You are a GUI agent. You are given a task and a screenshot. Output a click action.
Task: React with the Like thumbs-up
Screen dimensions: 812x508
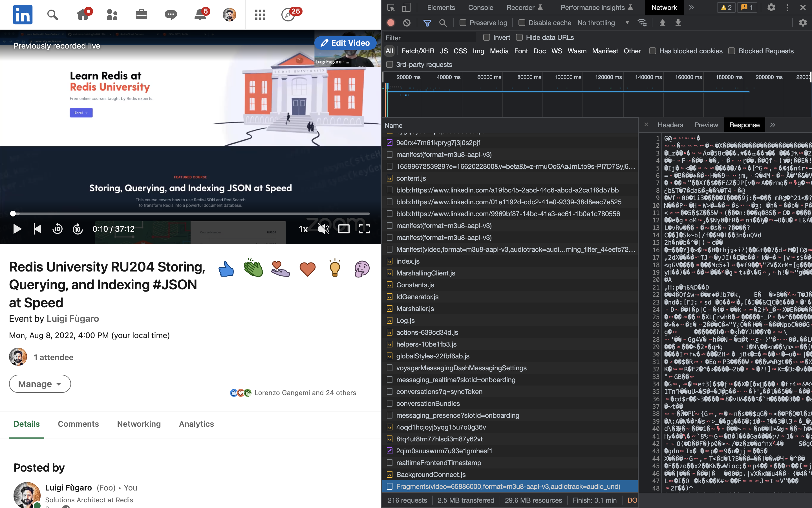(226, 269)
